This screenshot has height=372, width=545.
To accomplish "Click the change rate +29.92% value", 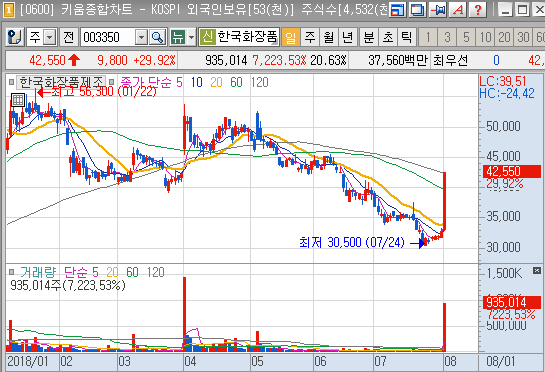I will (x=154, y=60).
